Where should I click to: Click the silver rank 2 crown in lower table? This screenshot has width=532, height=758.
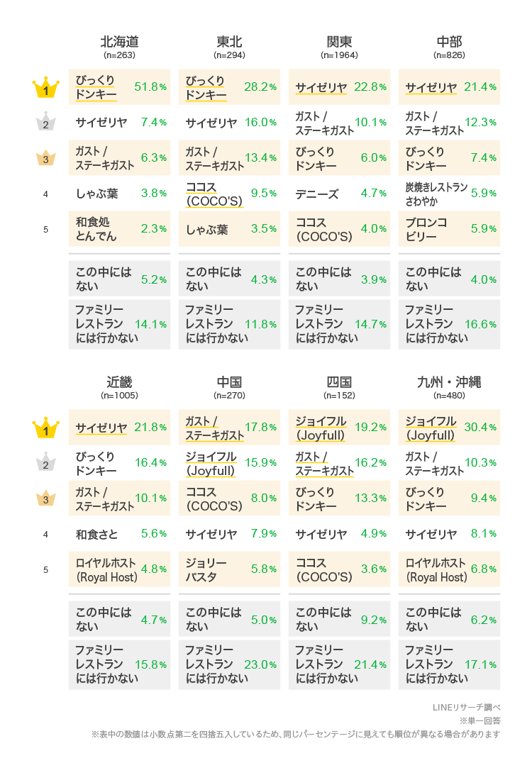click(45, 463)
